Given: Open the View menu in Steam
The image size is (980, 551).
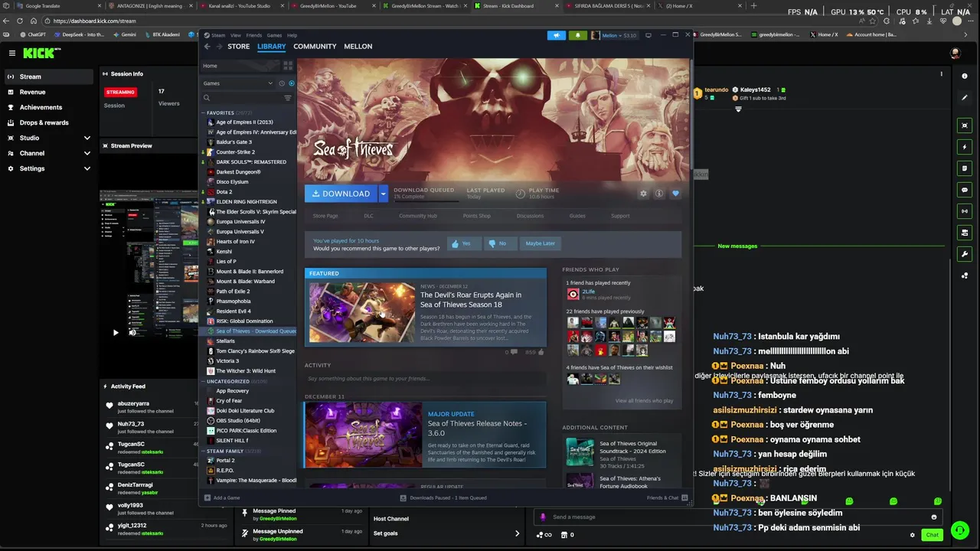Looking at the screenshot, I should [236, 35].
